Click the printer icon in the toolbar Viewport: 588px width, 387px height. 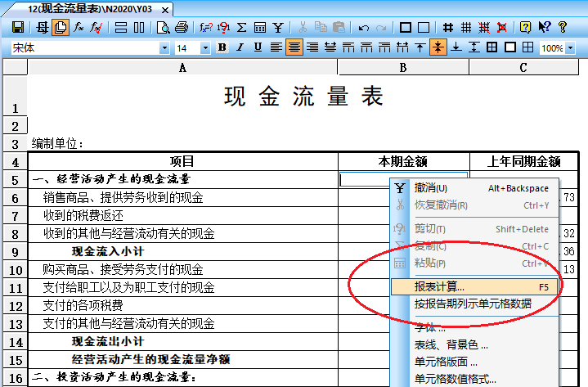coord(182,27)
